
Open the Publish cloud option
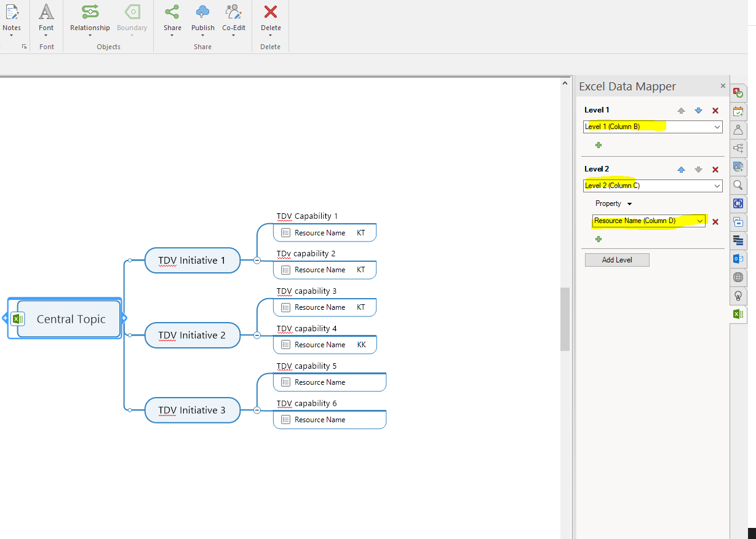pos(202,12)
